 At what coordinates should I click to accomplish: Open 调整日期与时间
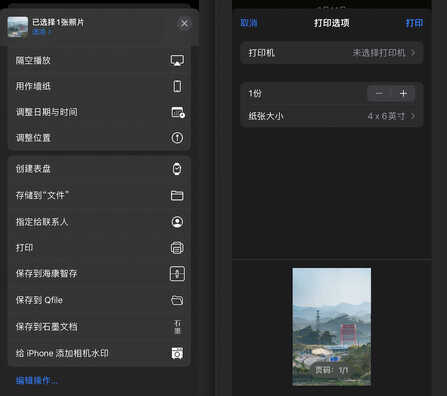tap(99, 112)
